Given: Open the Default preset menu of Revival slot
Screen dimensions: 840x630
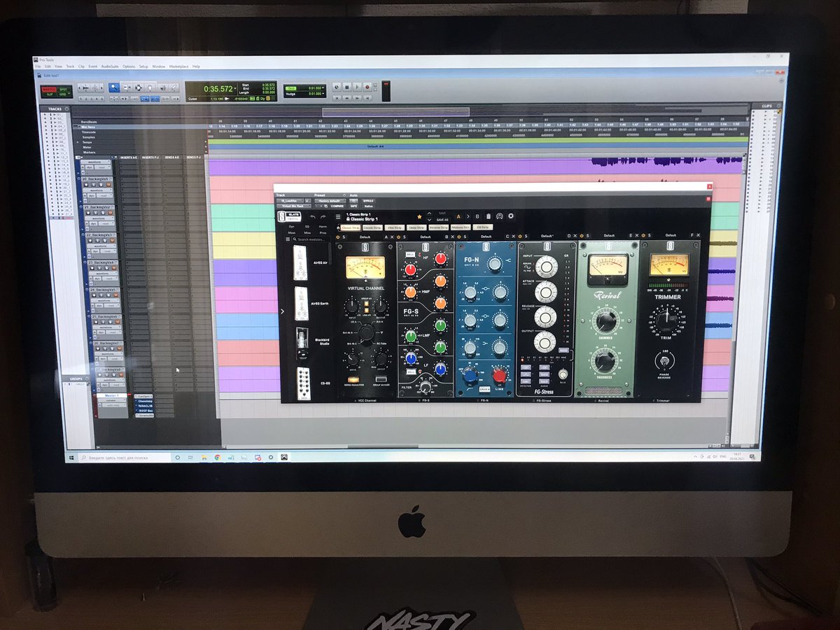Looking at the screenshot, I should [609, 236].
